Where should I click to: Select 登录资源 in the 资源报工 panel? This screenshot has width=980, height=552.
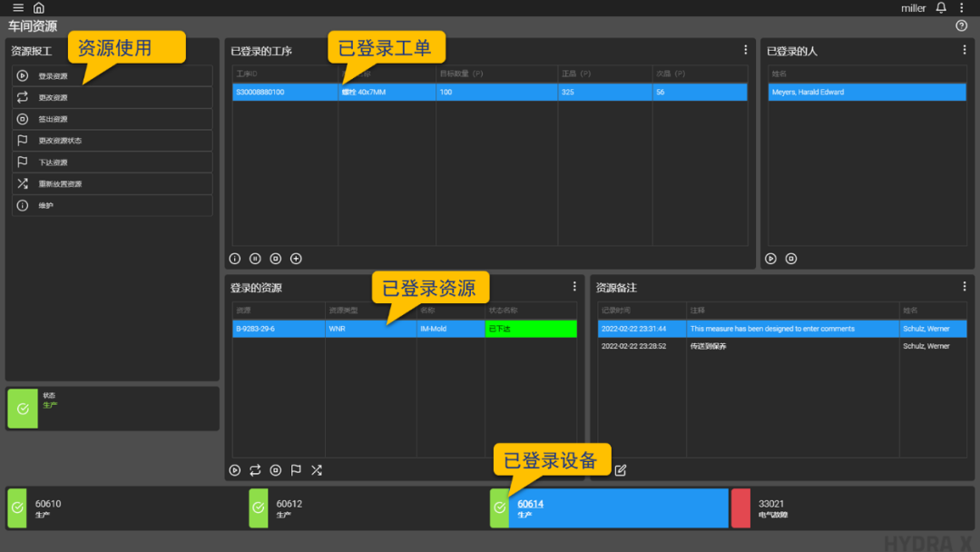click(113, 75)
